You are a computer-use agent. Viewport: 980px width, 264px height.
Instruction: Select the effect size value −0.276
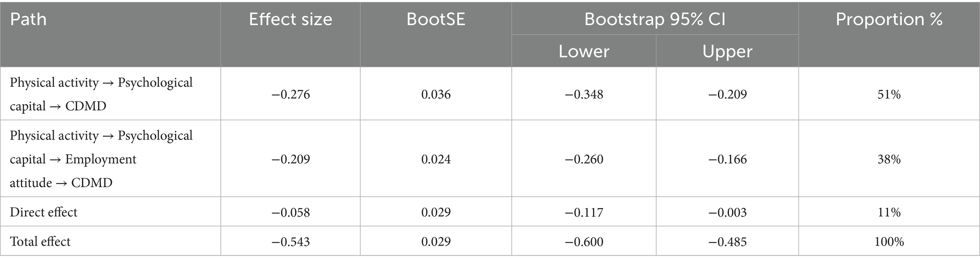click(290, 95)
